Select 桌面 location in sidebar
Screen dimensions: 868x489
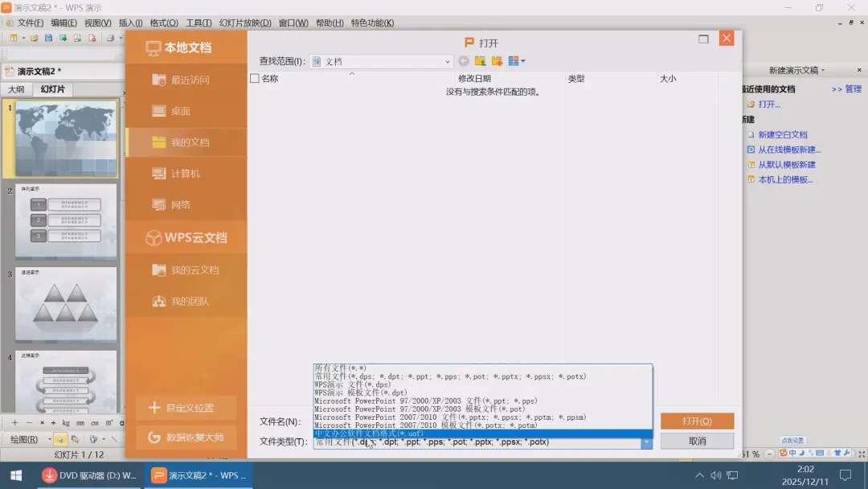186,111
